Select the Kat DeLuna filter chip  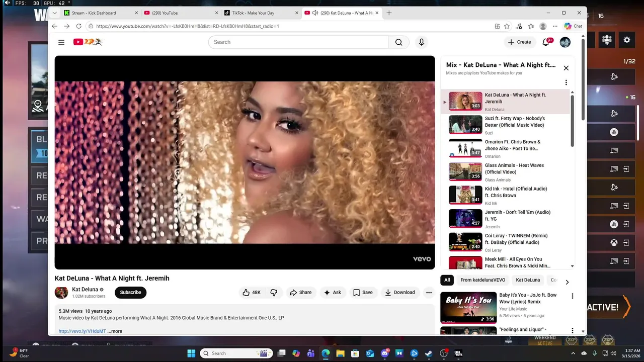click(x=528, y=280)
